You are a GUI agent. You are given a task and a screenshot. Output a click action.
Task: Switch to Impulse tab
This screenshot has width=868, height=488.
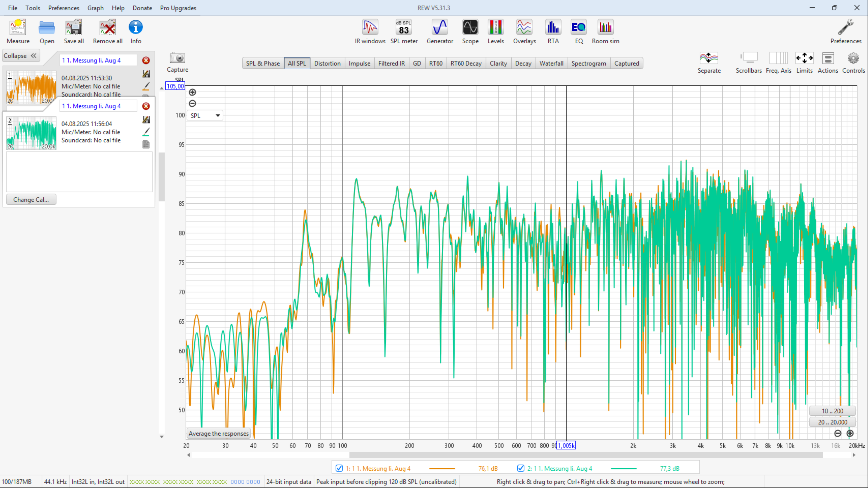pyautogui.click(x=359, y=63)
